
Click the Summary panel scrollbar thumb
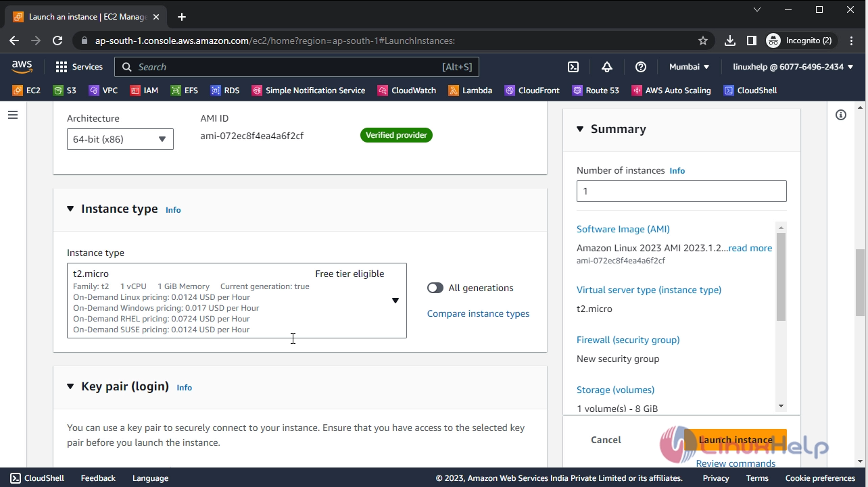point(781,277)
